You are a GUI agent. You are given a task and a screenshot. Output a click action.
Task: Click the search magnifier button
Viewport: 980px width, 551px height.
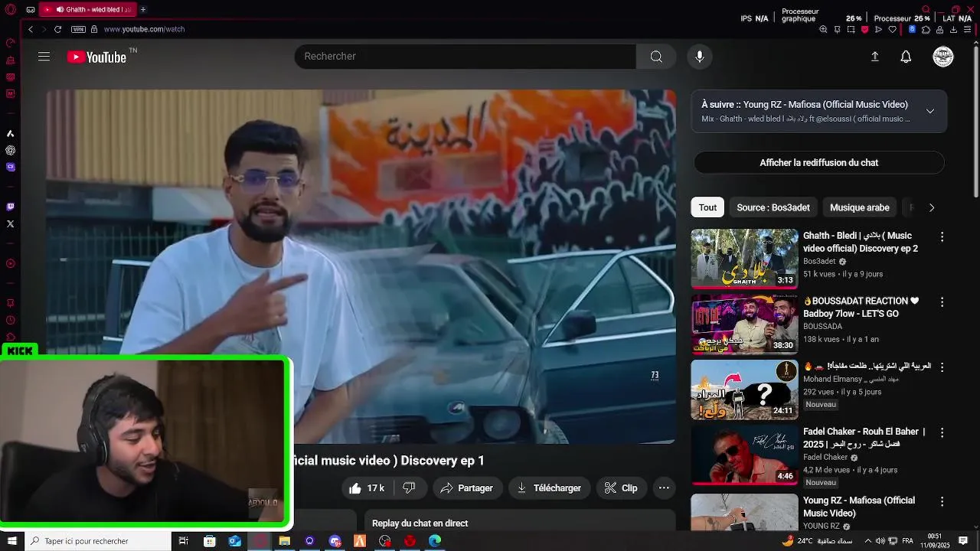(656, 57)
